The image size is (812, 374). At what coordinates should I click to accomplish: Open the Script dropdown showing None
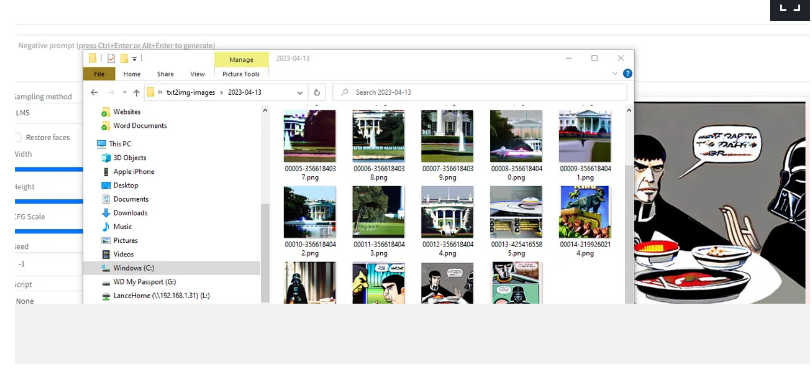[49, 301]
